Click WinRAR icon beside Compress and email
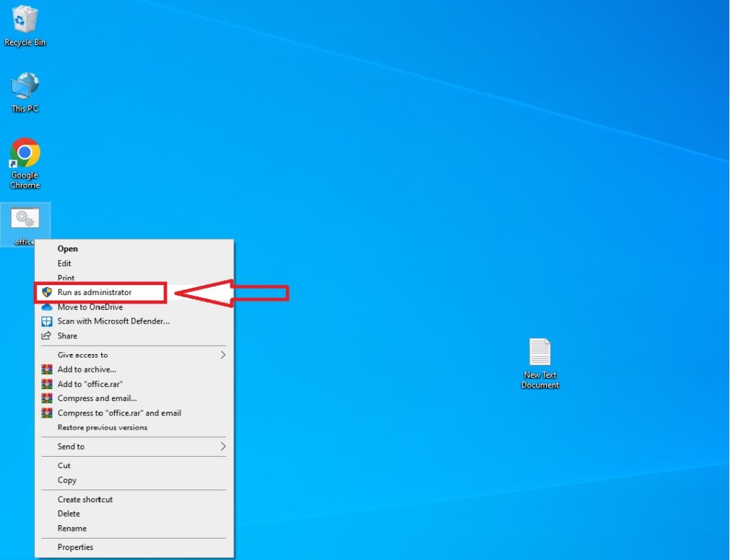The width and height of the screenshot is (730, 560). 46,398
